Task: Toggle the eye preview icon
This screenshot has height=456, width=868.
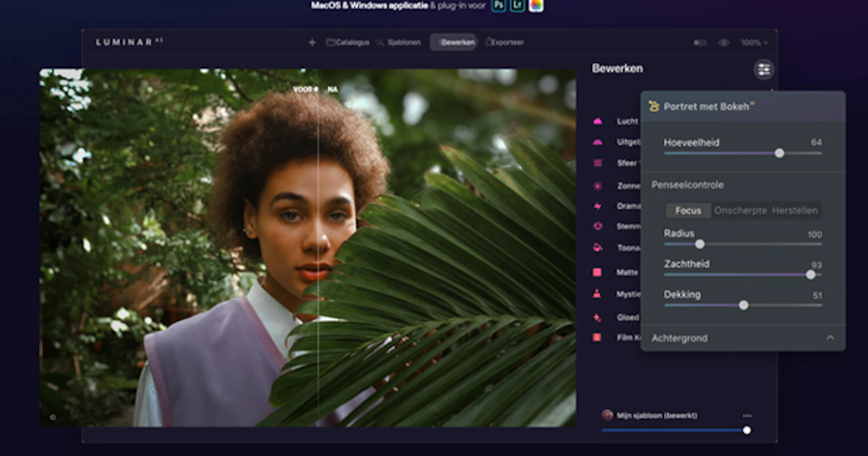Action: pyautogui.click(x=723, y=43)
